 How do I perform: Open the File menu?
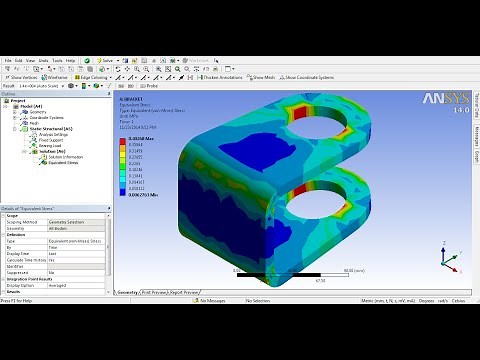[x=8, y=61]
